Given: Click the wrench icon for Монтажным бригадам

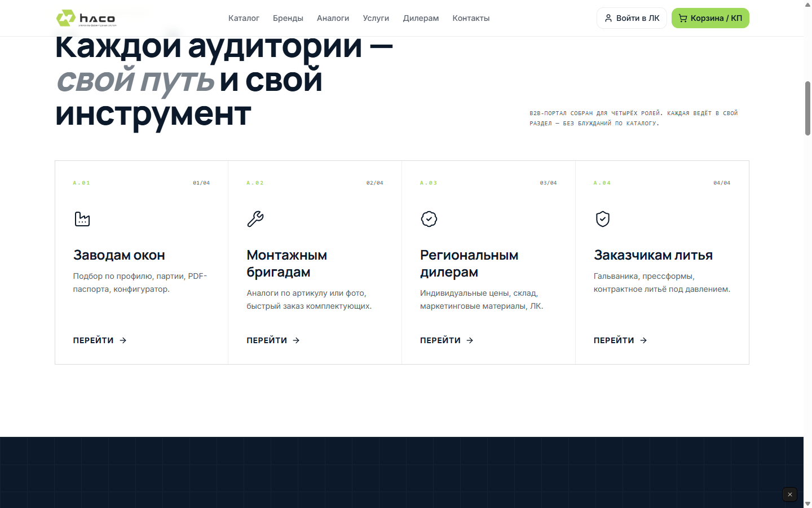Looking at the screenshot, I should pos(255,219).
